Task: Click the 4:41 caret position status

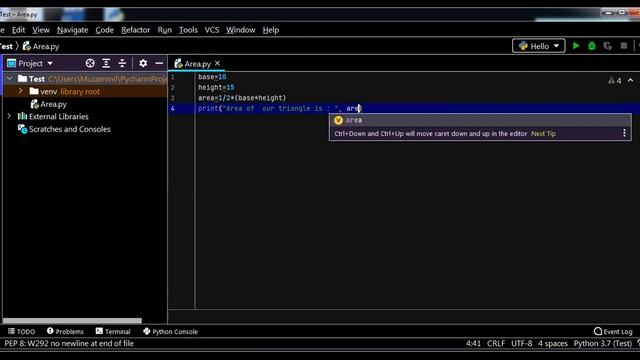Action: pos(473,343)
